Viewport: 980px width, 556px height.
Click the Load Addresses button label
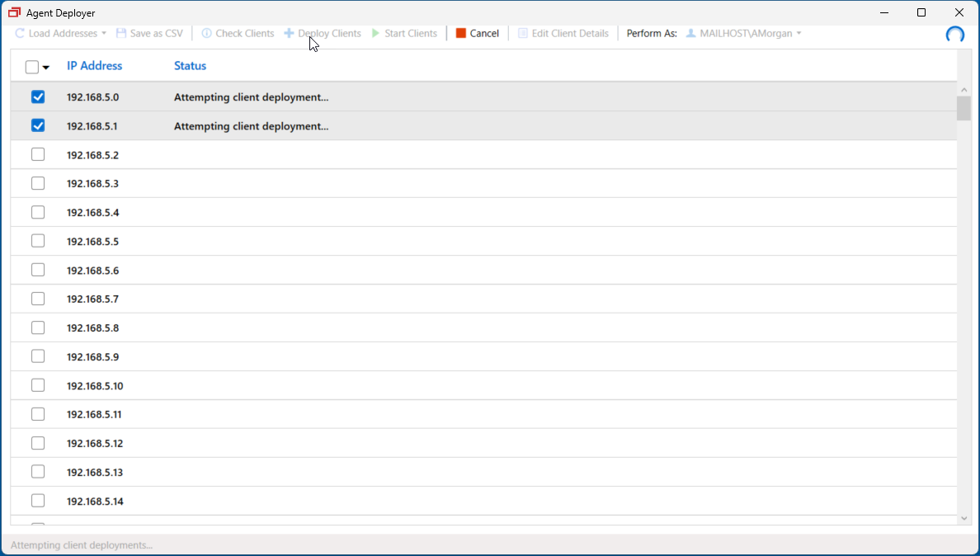click(64, 33)
